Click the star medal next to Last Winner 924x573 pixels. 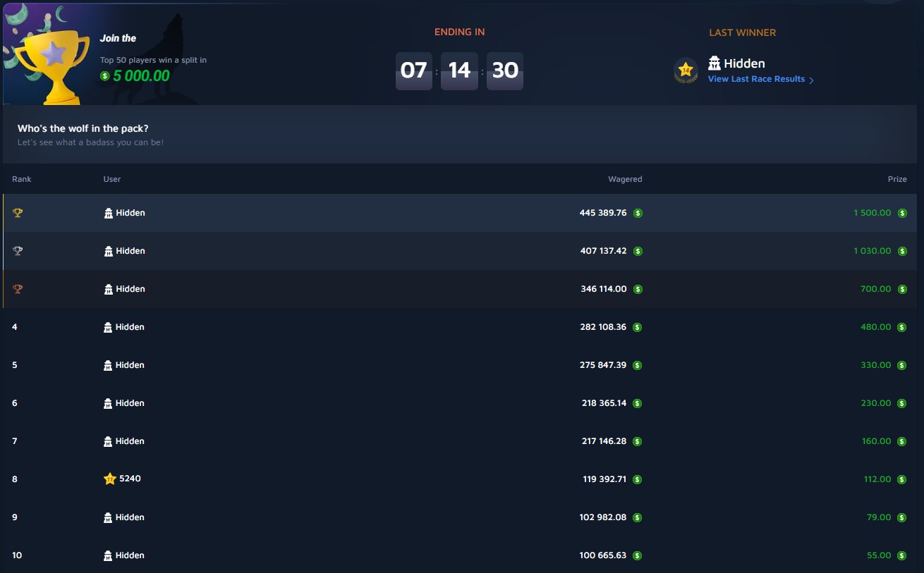click(x=686, y=70)
